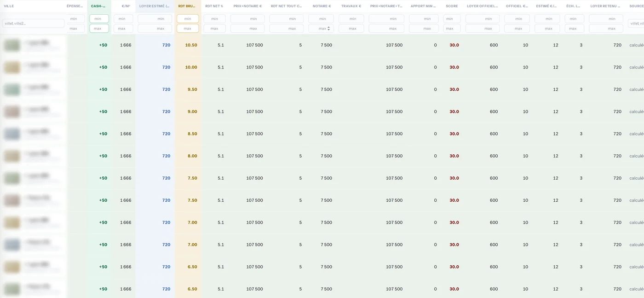Focus the LOYER ESTIMÉ min filter

(x=155, y=18)
